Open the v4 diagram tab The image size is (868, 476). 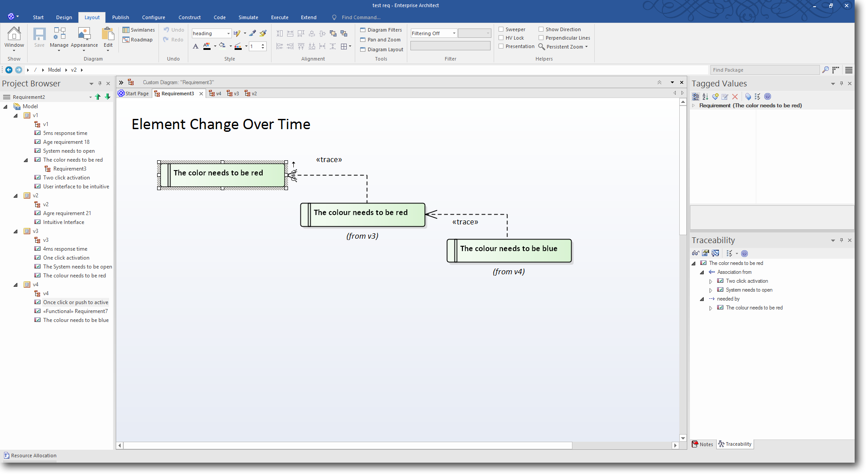click(215, 94)
